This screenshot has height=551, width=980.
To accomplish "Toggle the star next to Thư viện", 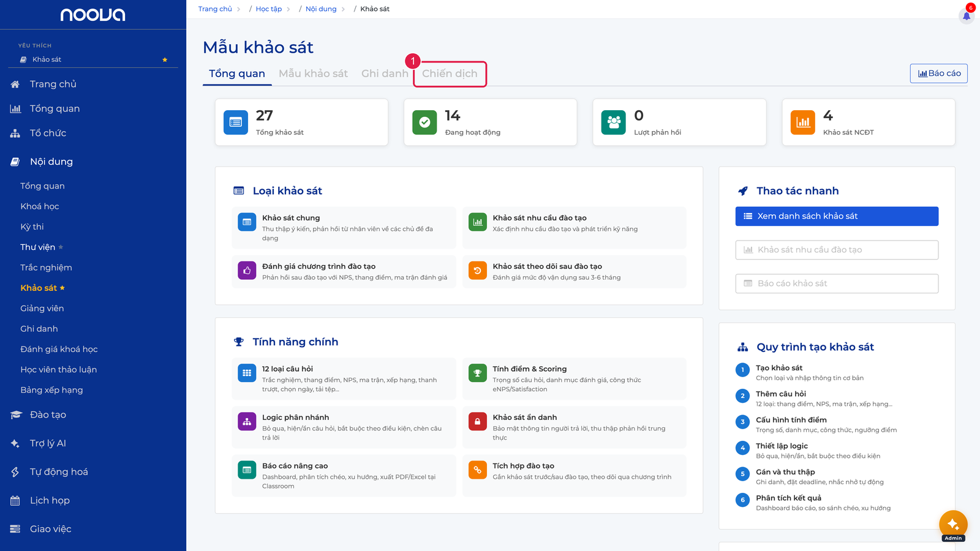I will [x=61, y=247].
